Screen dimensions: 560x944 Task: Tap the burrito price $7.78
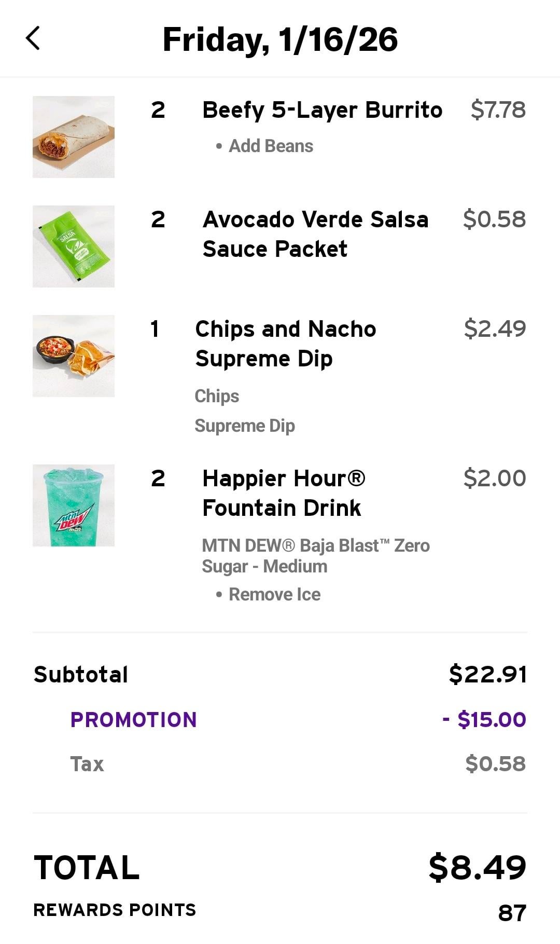coord(498,110)
